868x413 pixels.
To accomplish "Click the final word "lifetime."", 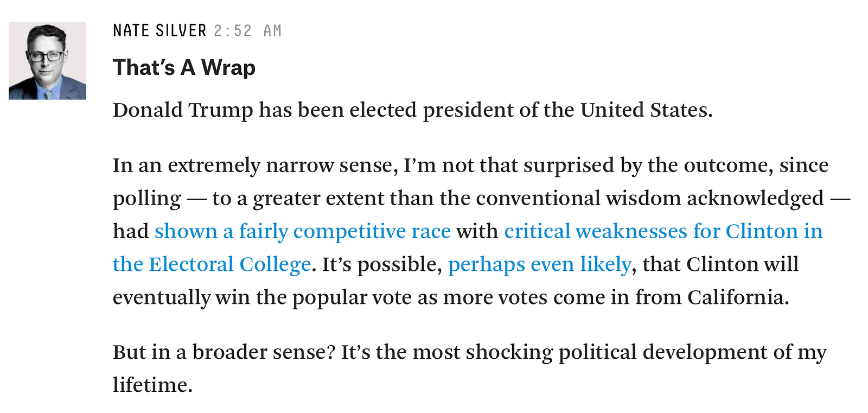I will click(152, 385).
